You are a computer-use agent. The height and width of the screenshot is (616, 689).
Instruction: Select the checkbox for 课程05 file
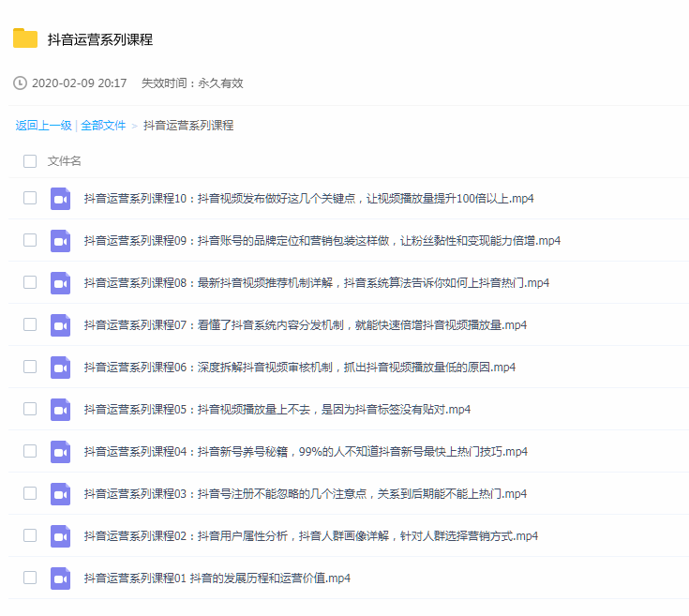pos(30,409)
